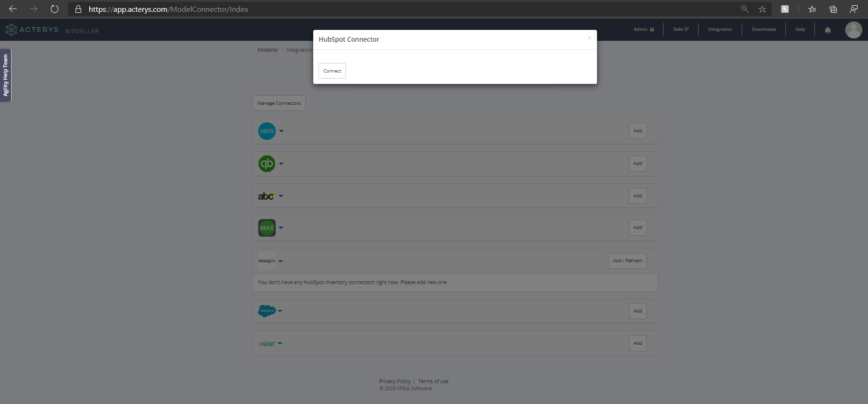This screenshot has height=404, width=868.
Task: Open the Help menu item
Action: pos(800,29)
